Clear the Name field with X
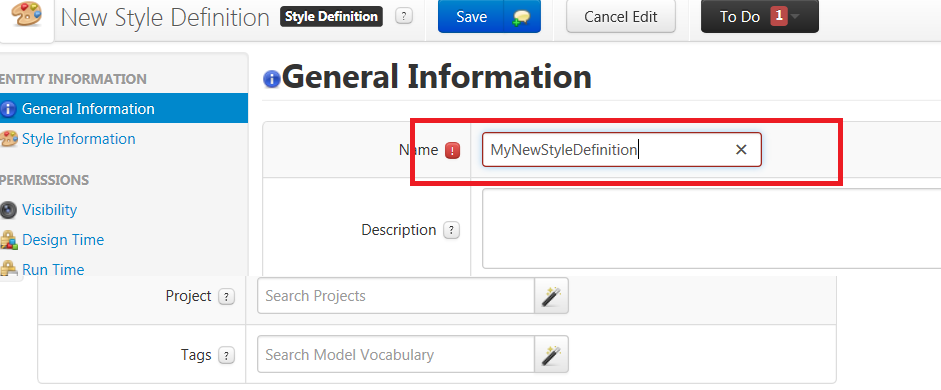 coord(741,149)
